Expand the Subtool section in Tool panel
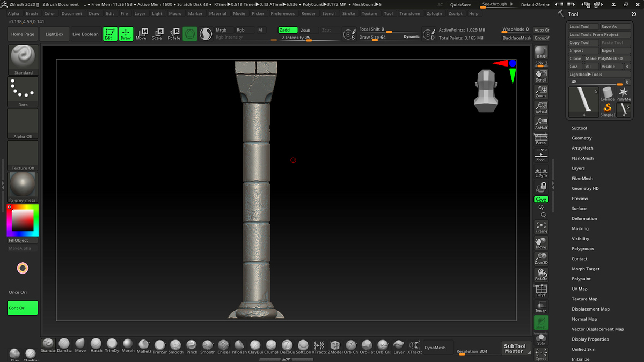The height and width of the screenshot is (362, 644). coord(579,128)
